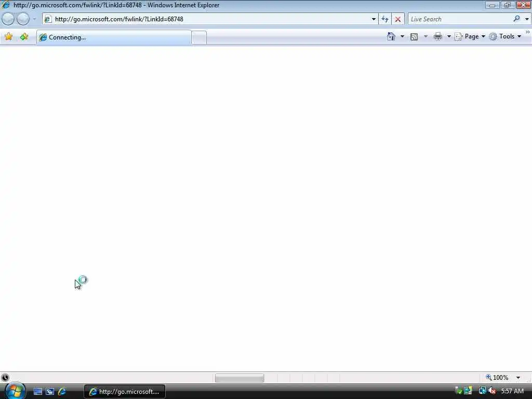Viewport: 532px width, 399px height.
Task: Click the Windows update tray icon
Action: 469,391
